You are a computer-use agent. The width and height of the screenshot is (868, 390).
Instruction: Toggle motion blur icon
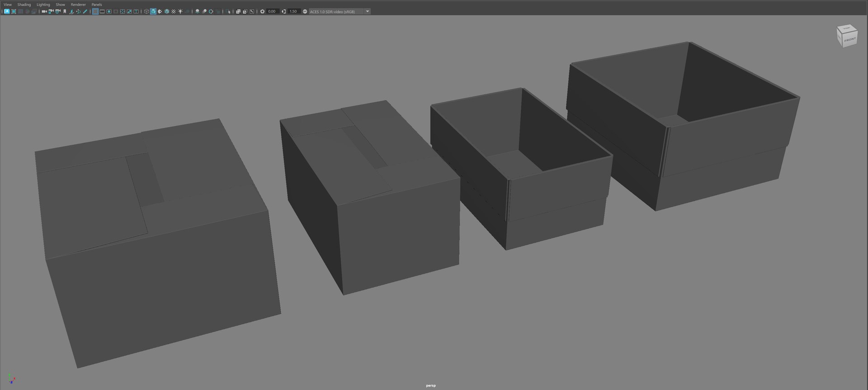coord(204,11)
